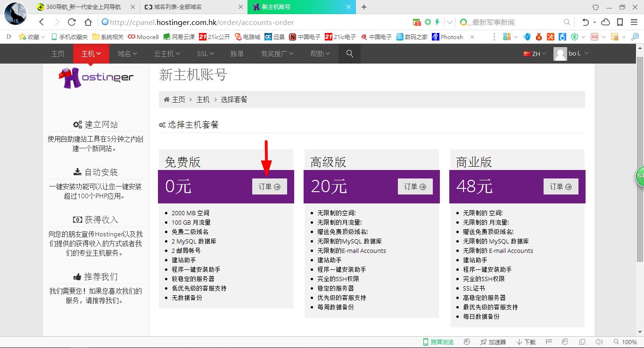
Task: Click the 订单 button on the 免费版 plan
Action: point(269,186)
